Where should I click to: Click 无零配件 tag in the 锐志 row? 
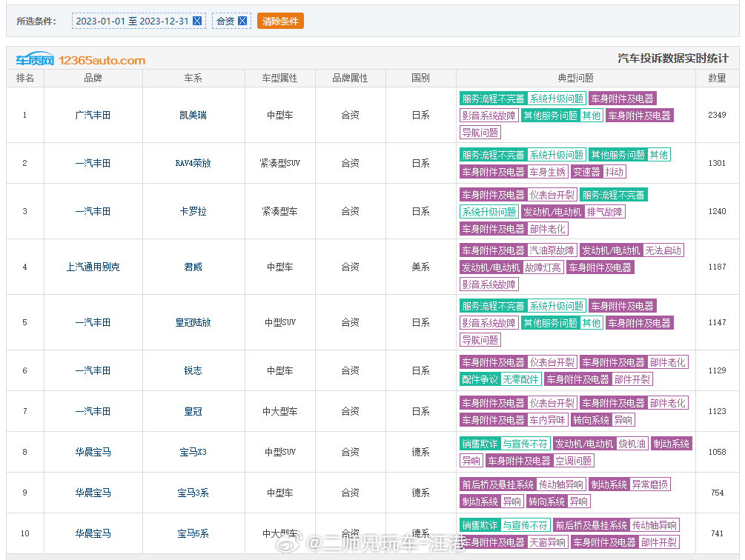(x=520, y=379)
